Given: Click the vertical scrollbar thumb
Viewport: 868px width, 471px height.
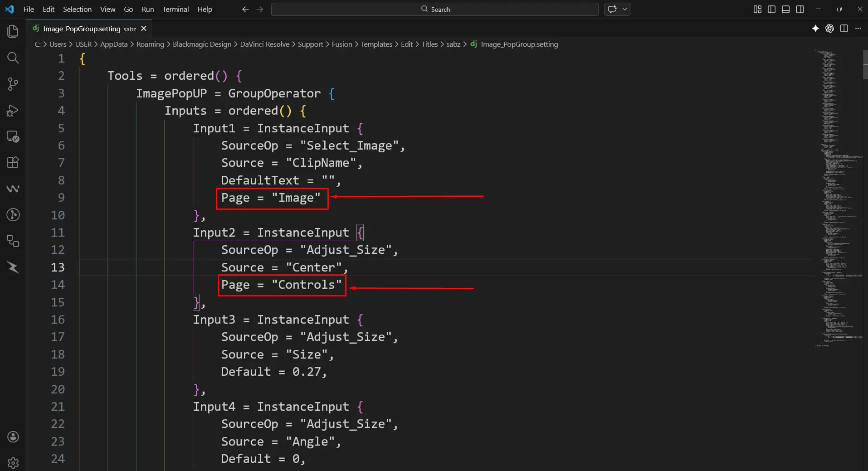Looking at the screenshot, I should (865, 65).
